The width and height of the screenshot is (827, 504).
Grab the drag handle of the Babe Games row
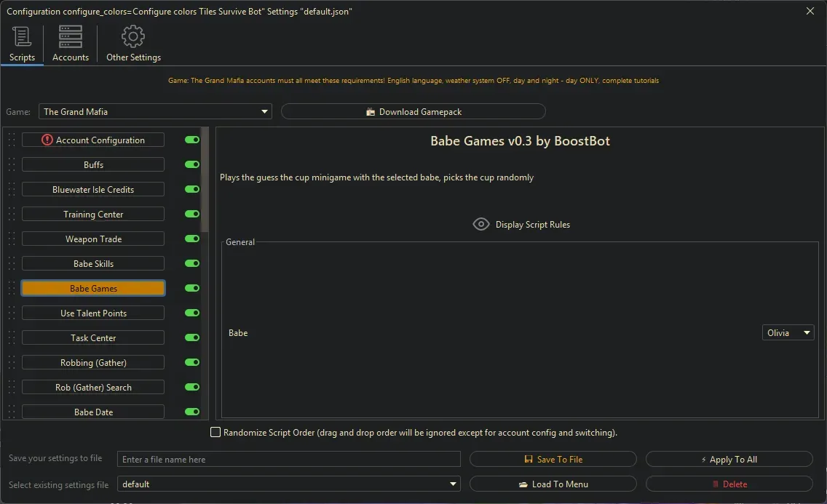12,288
